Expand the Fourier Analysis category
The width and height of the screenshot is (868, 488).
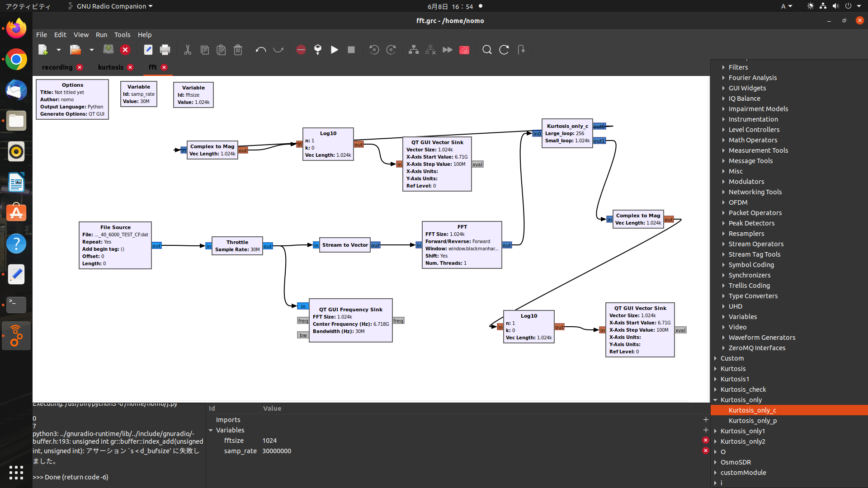723,78
